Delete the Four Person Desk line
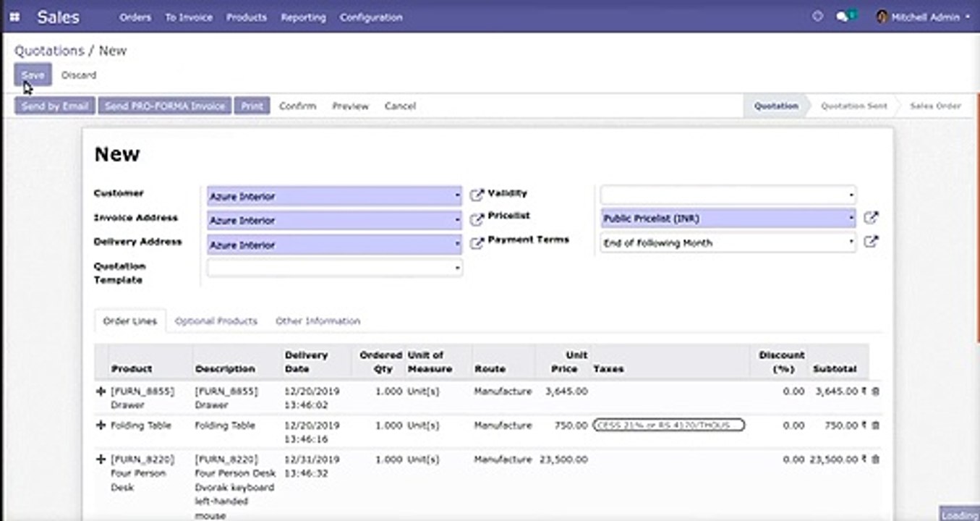 876,459
